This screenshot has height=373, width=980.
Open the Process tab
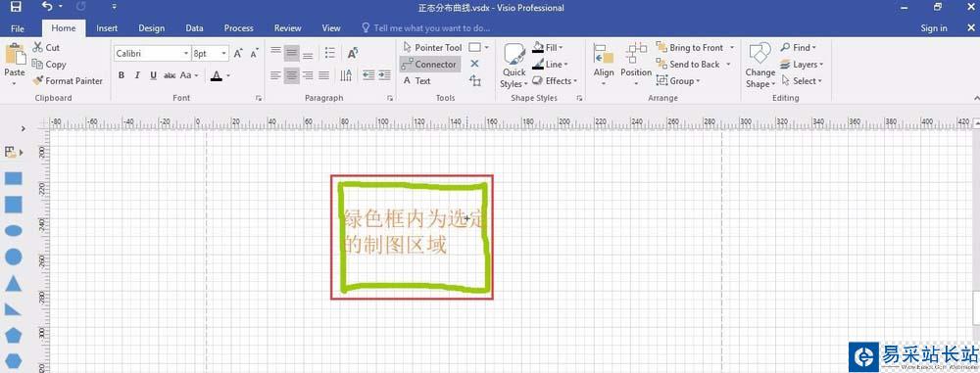pos(239,28)
